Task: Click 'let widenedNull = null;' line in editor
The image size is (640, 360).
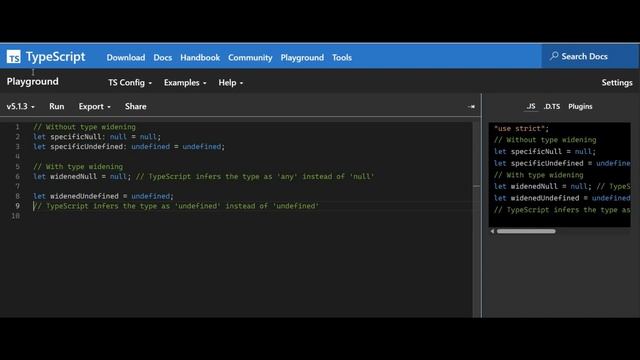Action: (x=82, y=176)
